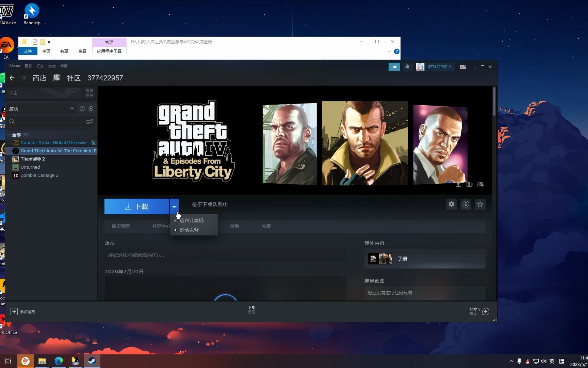Screen dimensions: 588x368
Task: Open Microsoft Edge from taskbar
Action: [x=59, y=361]
